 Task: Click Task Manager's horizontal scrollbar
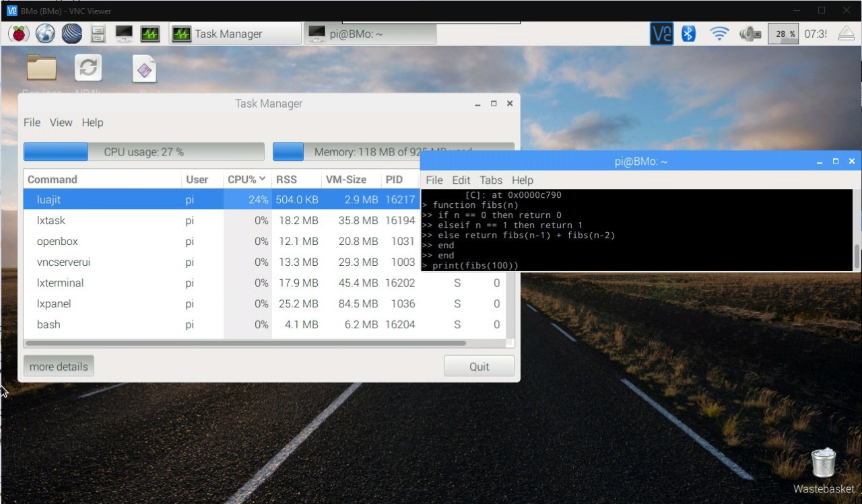(245, 343)
